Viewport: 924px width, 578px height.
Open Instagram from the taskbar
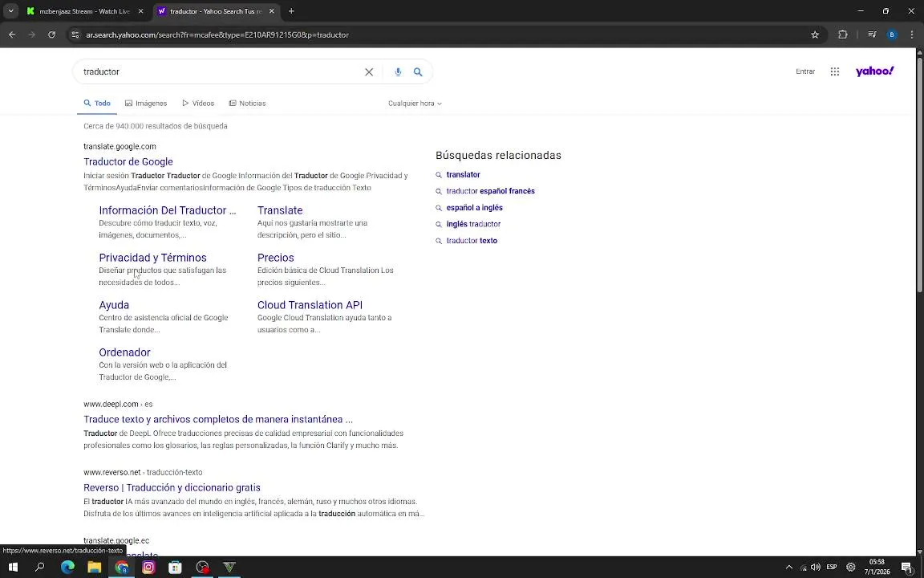pyautogui.click(x=148, y=568)
